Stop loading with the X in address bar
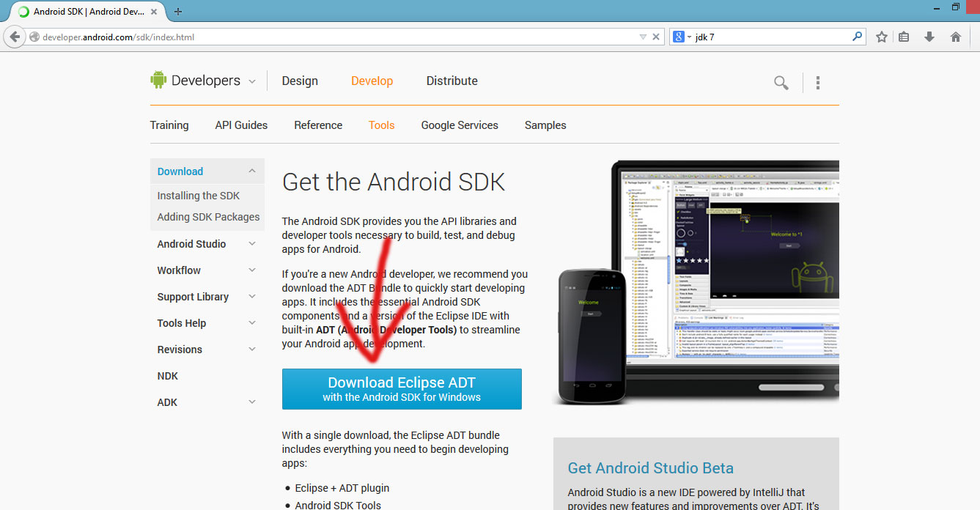This screenshot has width=980, height=510. (656, 37)
